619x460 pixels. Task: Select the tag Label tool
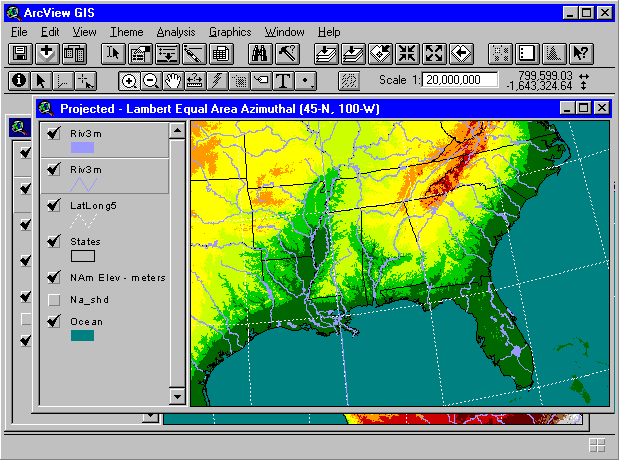click(261, 81)
